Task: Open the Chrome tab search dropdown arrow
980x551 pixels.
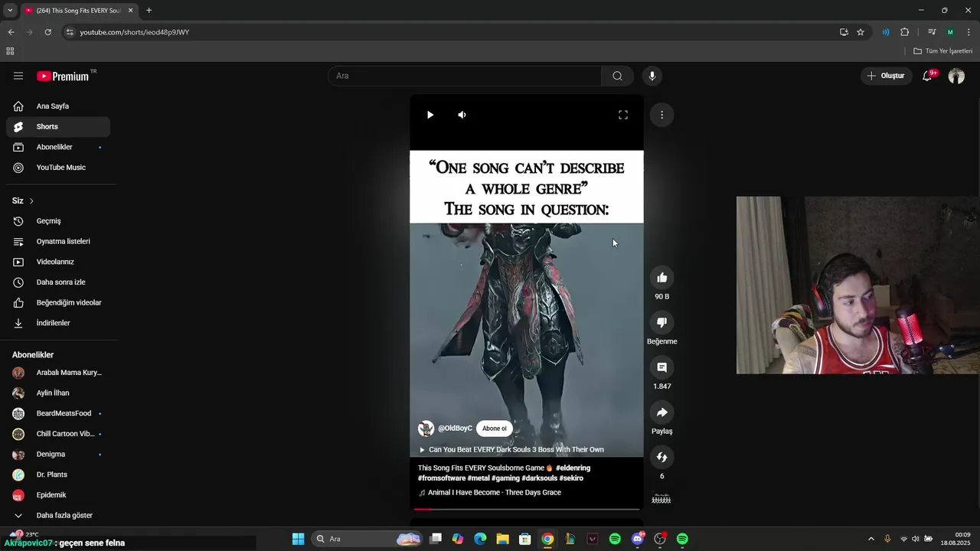Action: (x=10, y=10)
